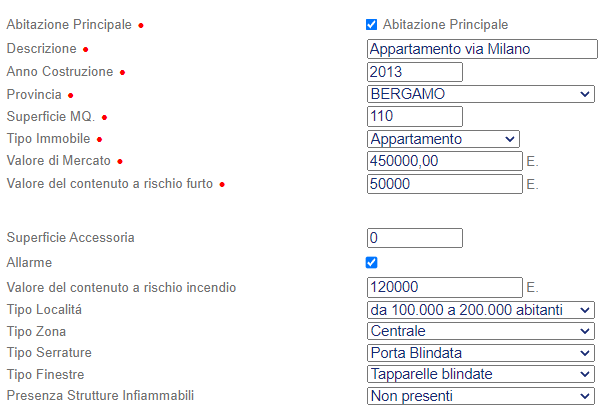Focus the Superficie Accessoria input field
This screenshot has height=414, width=602.
tap(415, 238)
